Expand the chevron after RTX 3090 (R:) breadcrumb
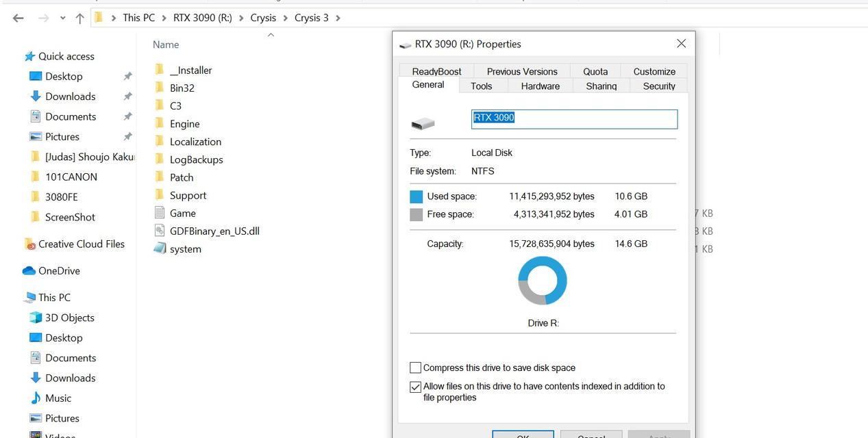The width and height of the screenshot is (868, 438). [241, 18]
